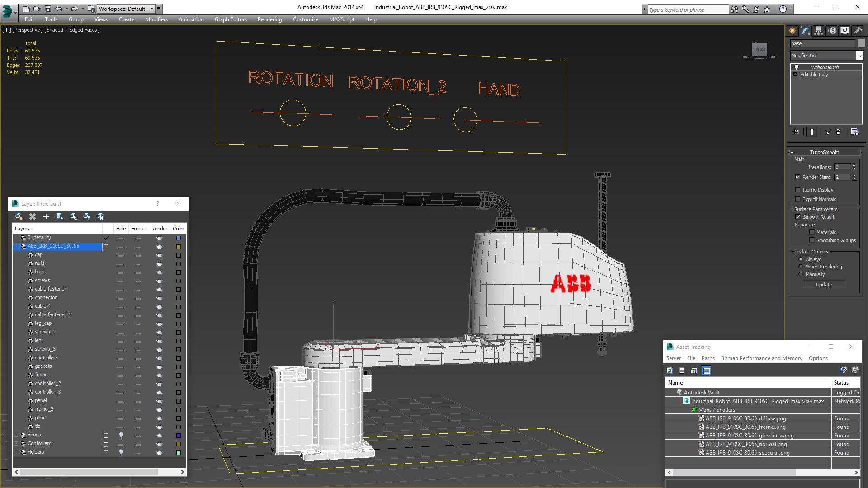
Task: Open the Modifier List dropdown
Action: point(859,56)
